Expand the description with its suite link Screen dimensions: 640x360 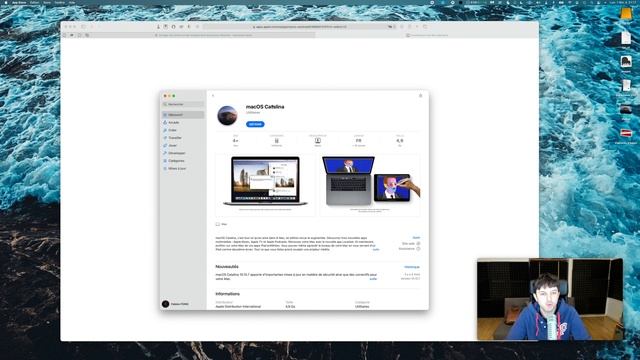point(376,249)
